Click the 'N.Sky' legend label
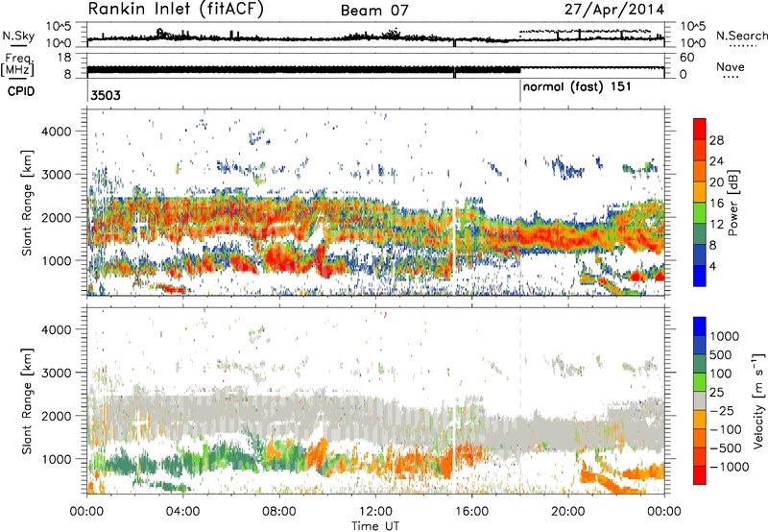The image size is (768, 532). (x=18, y=36)
